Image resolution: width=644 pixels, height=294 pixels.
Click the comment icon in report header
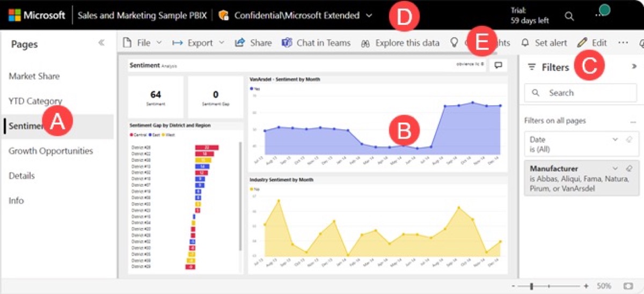[498, 65]
